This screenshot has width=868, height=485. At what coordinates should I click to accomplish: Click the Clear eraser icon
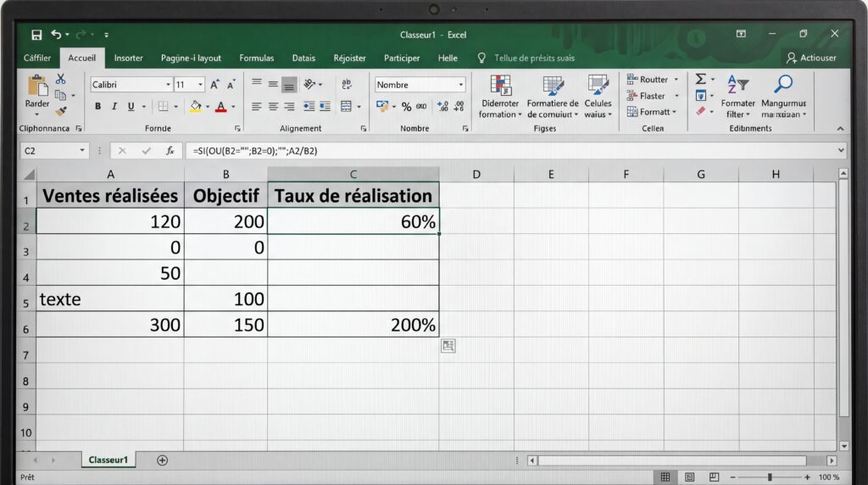pos(701,111)
